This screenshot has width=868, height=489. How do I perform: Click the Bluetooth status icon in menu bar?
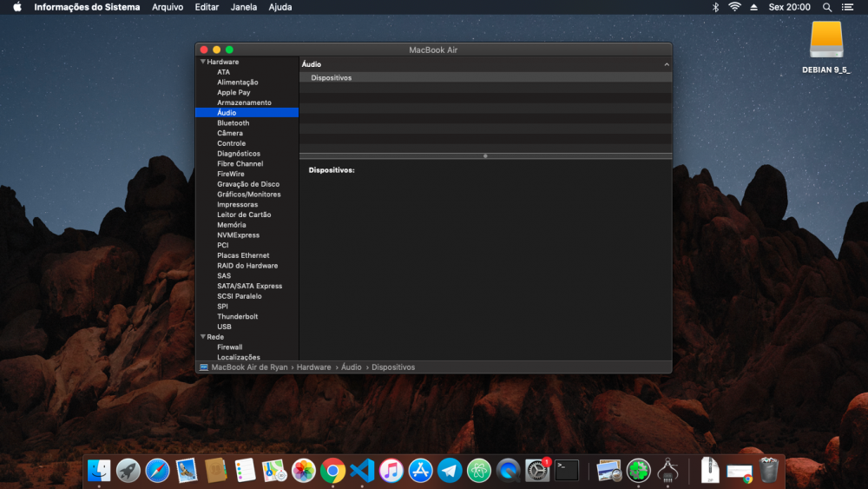[715, 7]
